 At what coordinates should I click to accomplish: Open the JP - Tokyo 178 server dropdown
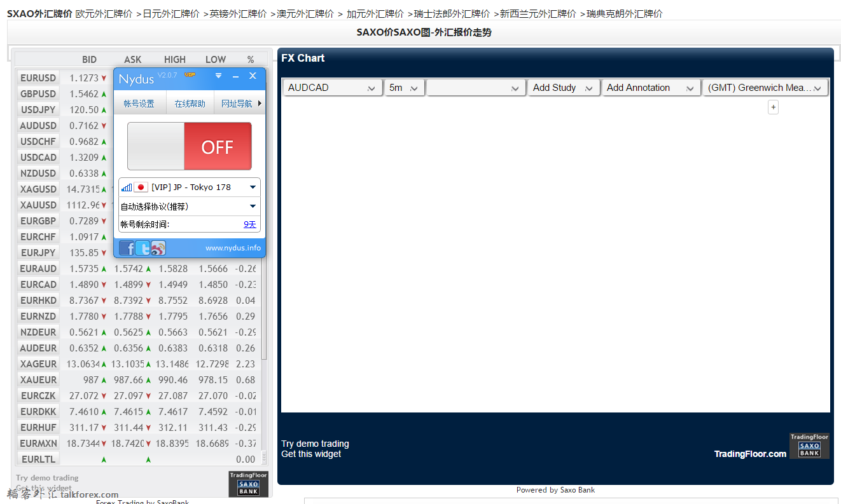tap(190, 187)
